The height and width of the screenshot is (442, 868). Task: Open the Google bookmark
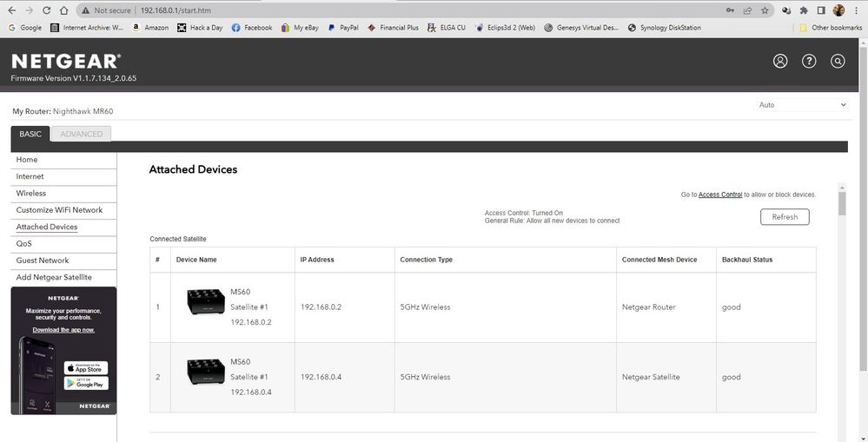coord(25,28)
